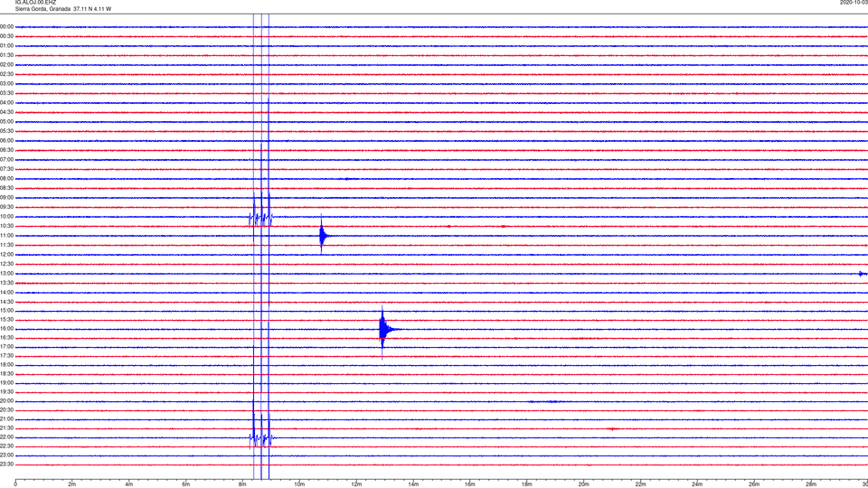Screen dimensions: 868x488
Task: Click the 26m tick label on time axis
Action: click(x=754, y=484)
